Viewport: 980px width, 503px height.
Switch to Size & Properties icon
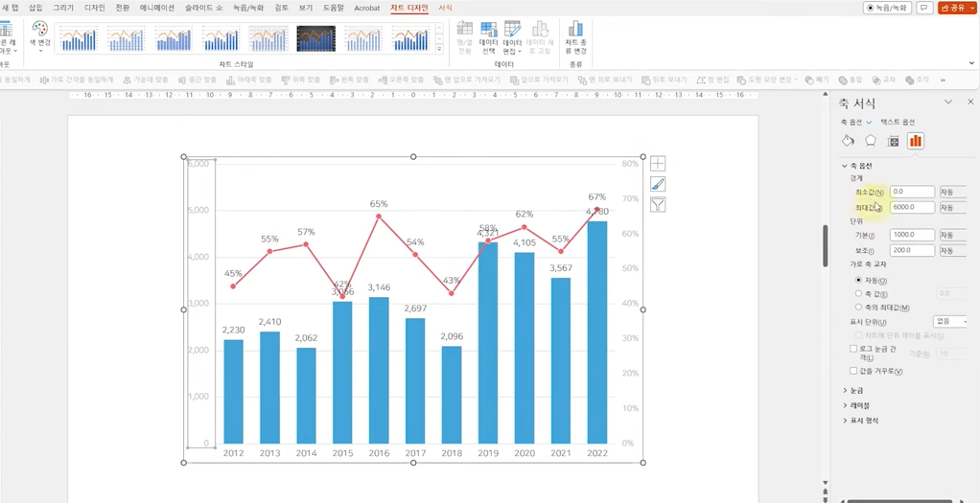[x=893, y=141]
